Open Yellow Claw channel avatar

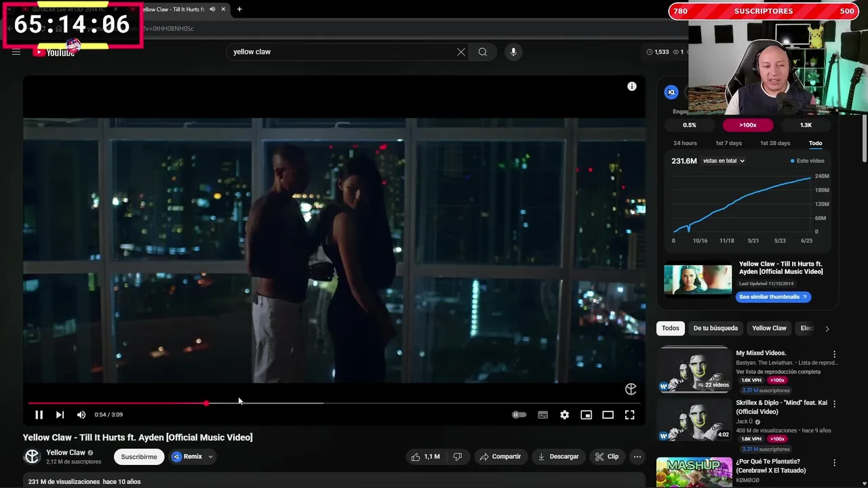coord(32,457)
